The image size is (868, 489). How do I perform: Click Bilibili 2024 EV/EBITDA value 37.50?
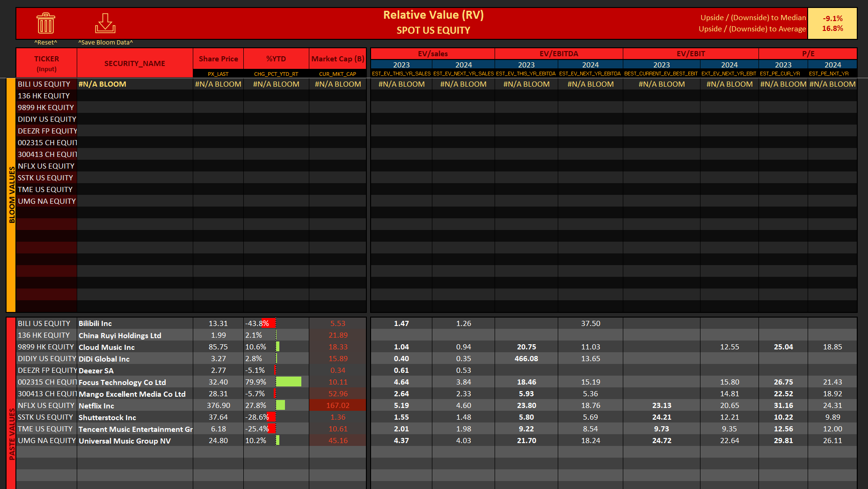tap(591, 324)
